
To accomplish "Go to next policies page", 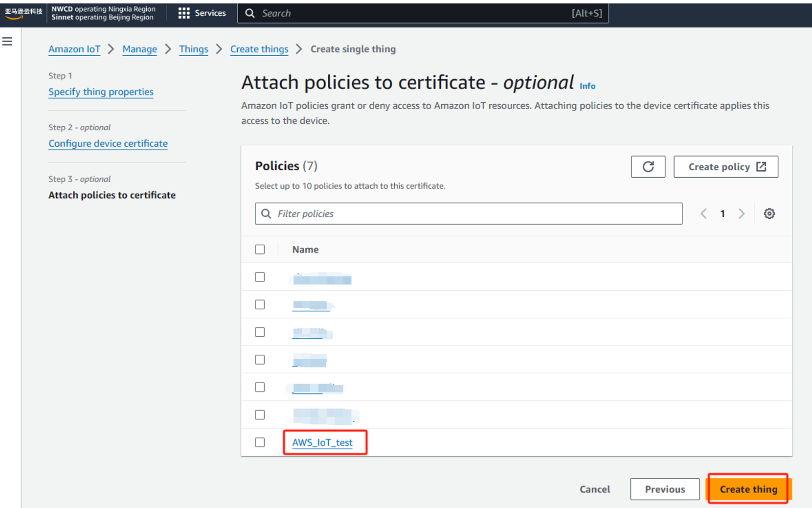I will point(742,214).
